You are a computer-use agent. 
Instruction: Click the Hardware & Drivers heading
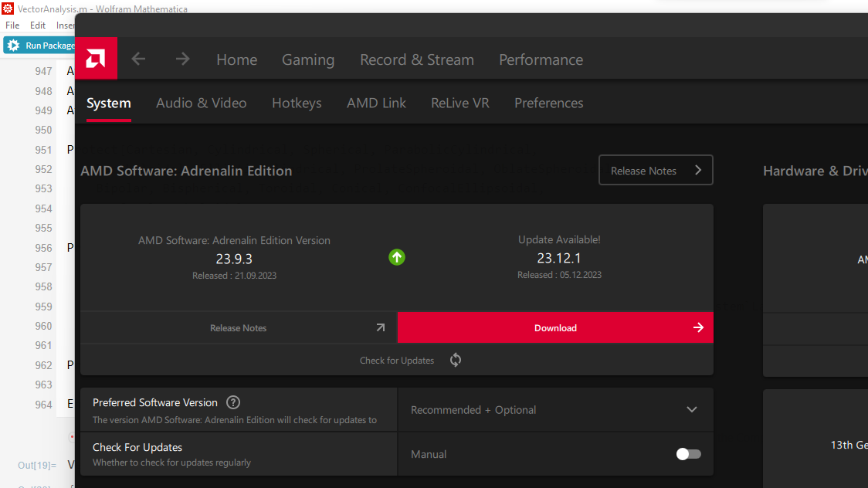815,171
